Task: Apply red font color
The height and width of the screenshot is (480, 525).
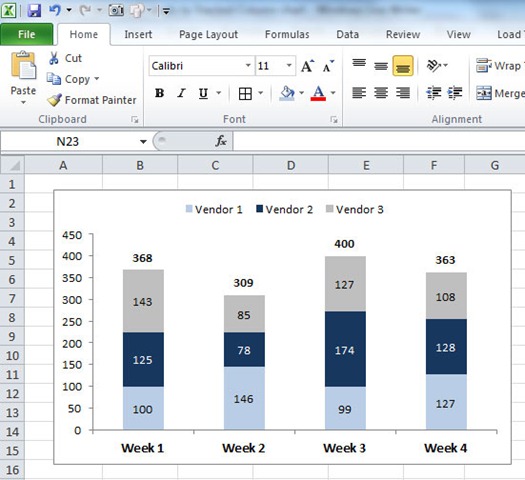Action: tap(318, 93)
